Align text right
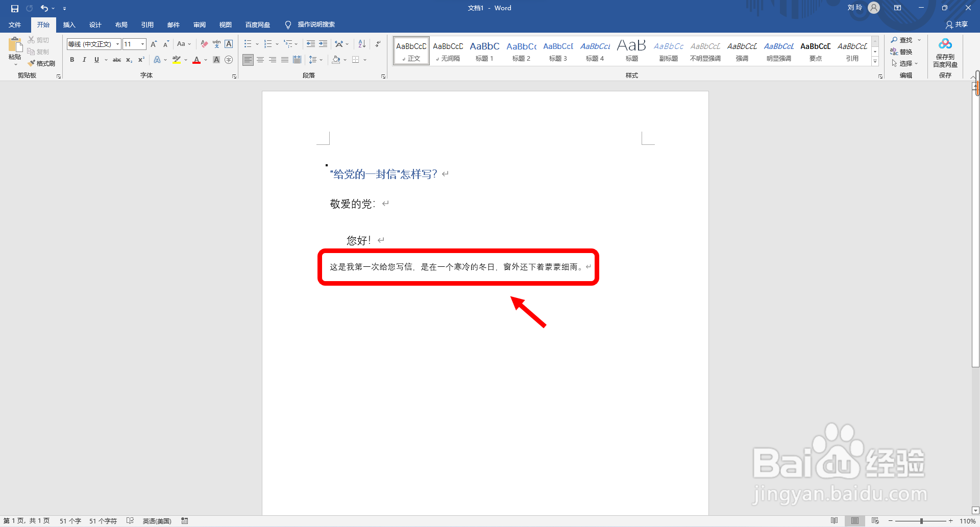Viewport: 980px width, 527px height. click(x=273, y=60)
